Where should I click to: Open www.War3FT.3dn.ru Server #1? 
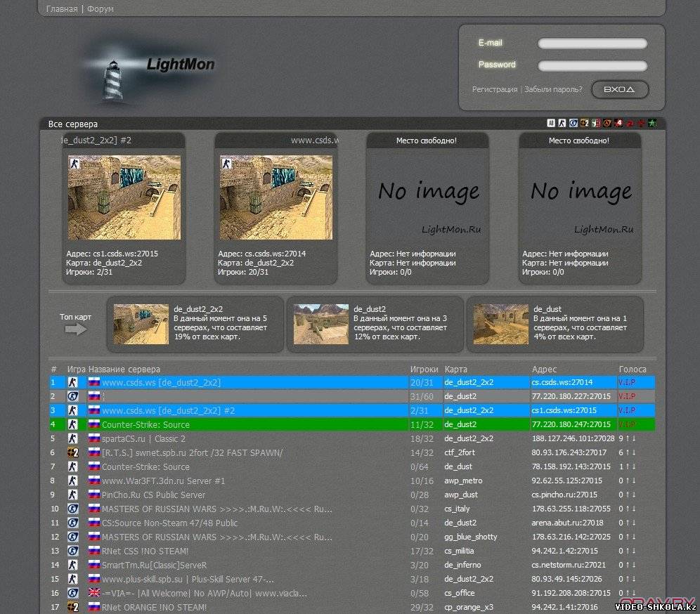[x=163, y=481]
